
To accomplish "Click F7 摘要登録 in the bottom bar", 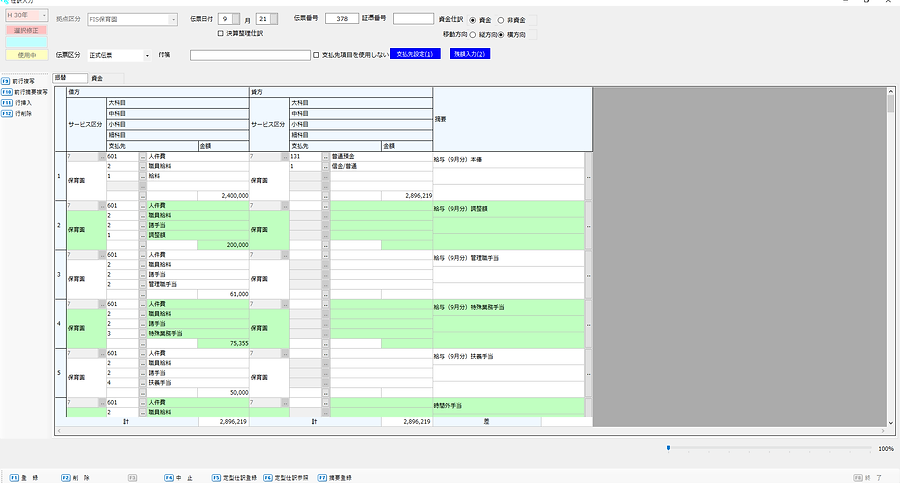I will pyautogui.click(x=335, y=478).
